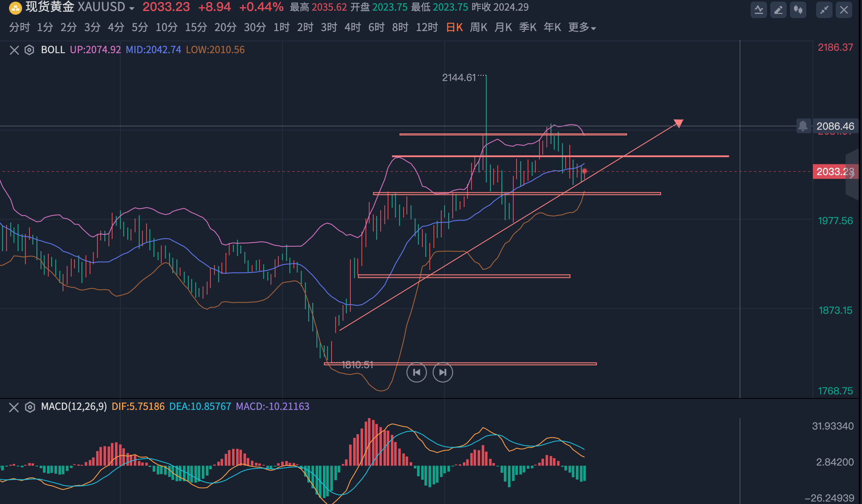Click the shrink chart arrows icon
This screenshot has height=504, width=862.
pos(824,10)
